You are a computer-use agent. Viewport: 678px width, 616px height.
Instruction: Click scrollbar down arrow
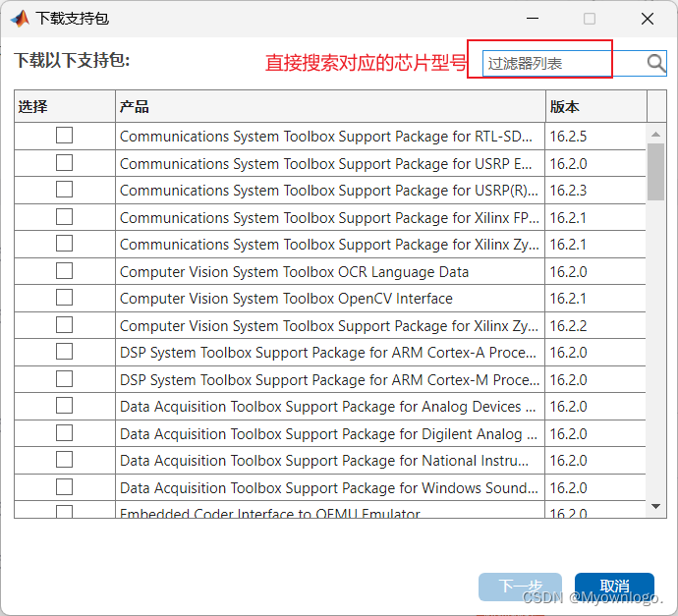pyautogui.click(x=655, y=506)
